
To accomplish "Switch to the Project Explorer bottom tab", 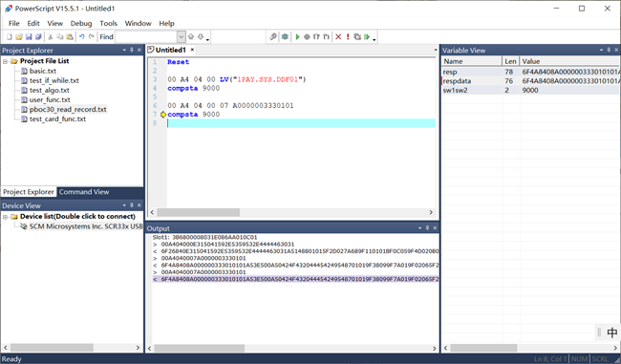I will (x=29, y=192).
